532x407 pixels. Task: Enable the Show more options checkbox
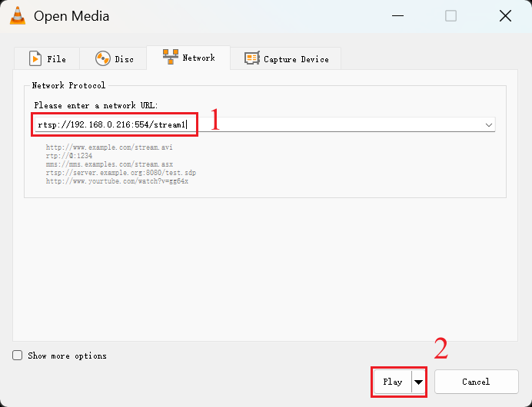pyautogui.click(x=18, y=356)
